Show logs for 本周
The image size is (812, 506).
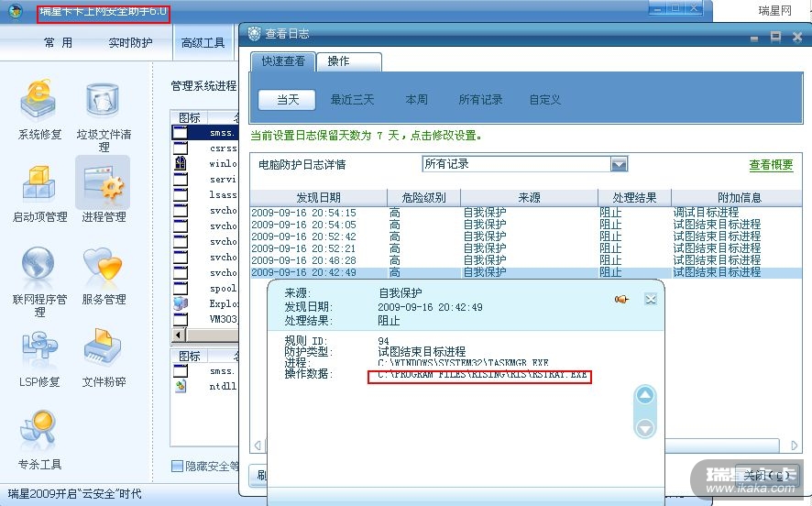tap(416, 99)
